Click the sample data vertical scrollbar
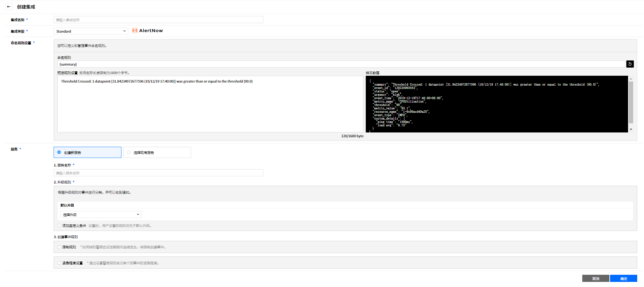This screenshot has height=287, width=644. pos(631,102)
